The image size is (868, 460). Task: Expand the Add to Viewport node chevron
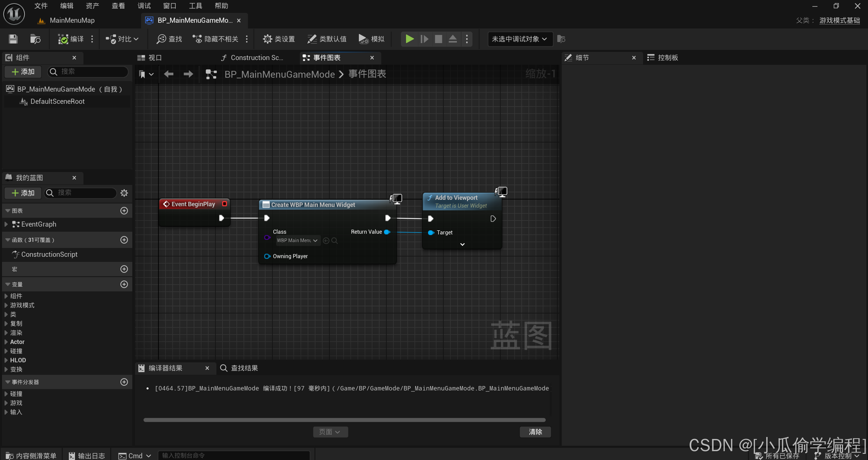point(462,244)
